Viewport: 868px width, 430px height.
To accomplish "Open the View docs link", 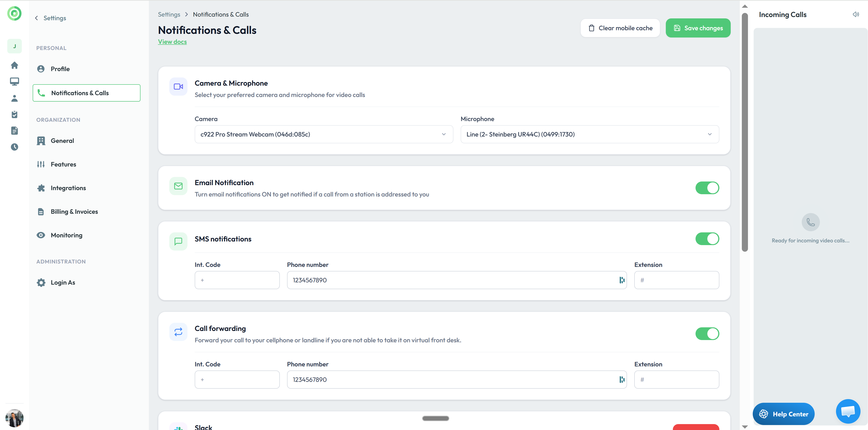I will pyautogui.click(x=172, y=42).
